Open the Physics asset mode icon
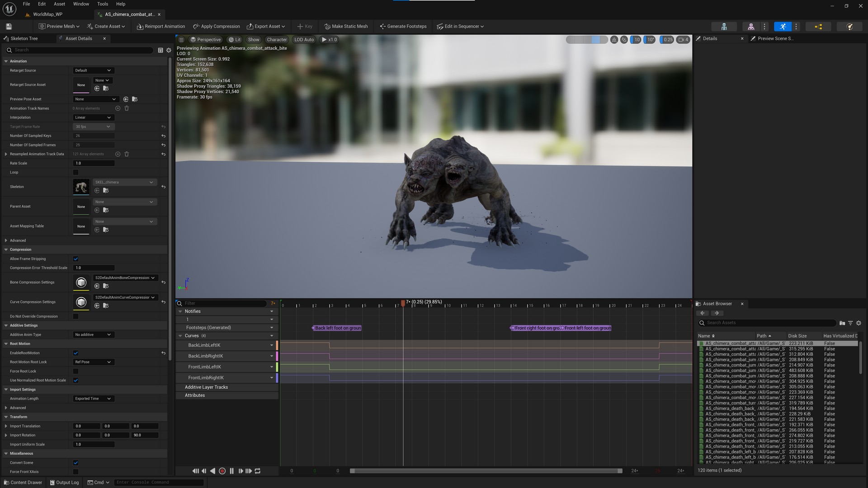This screenshot has width=868, height=488. [x=849, y=27]
